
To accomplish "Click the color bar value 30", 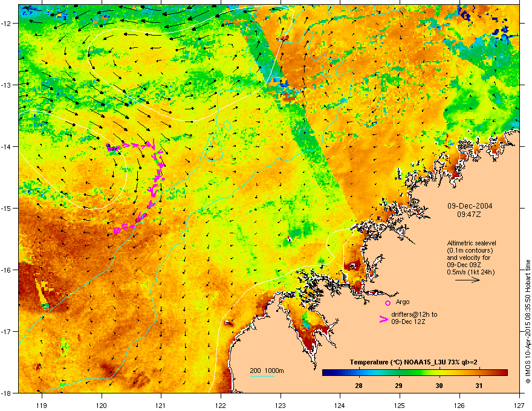I will tap(439, 386).
